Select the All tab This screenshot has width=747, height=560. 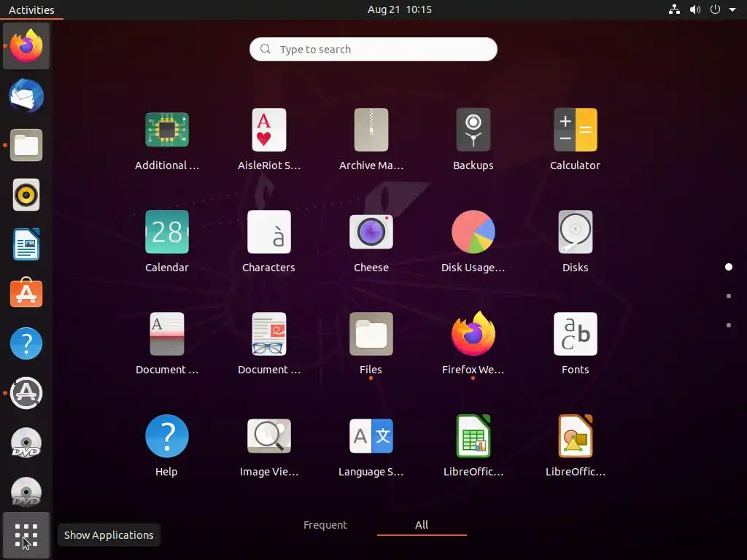pyautogui.click(x=422, y=525)
